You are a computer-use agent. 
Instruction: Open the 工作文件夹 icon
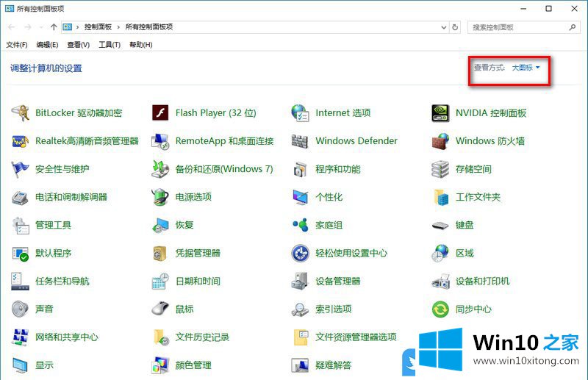click(441, 197)
